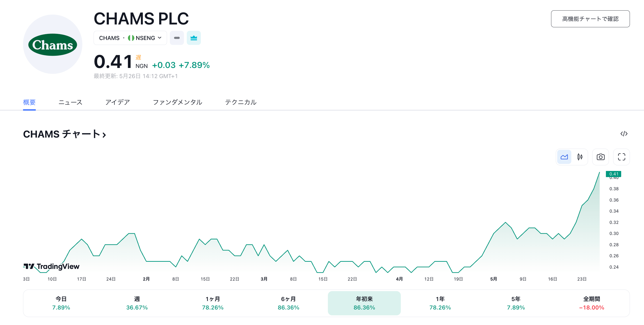Click the teal crown premium data icon
Image resolution: width=644 pixels, height=325 pixels.
(194, 38)
